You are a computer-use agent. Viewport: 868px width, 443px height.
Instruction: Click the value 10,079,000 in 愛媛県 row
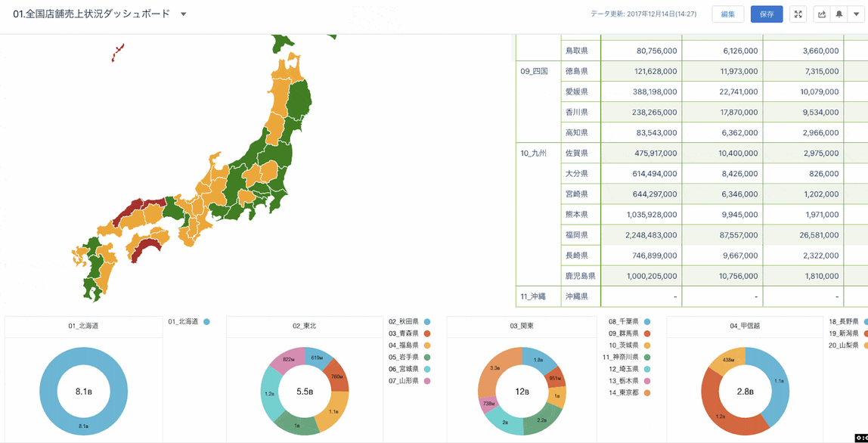pyautogui.click(x=819, y=92)
